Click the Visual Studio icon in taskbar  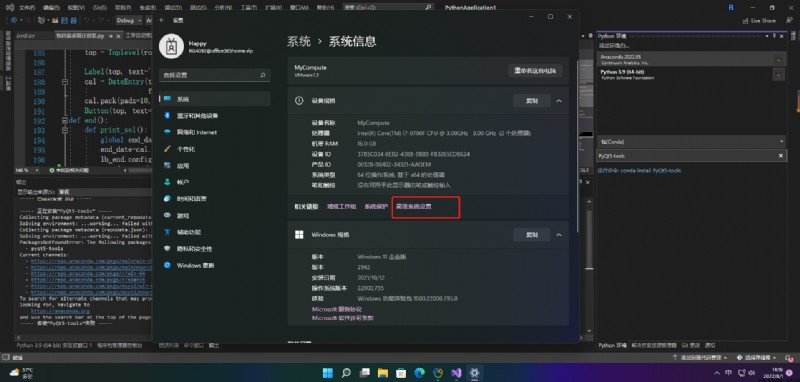coord(456,373)
